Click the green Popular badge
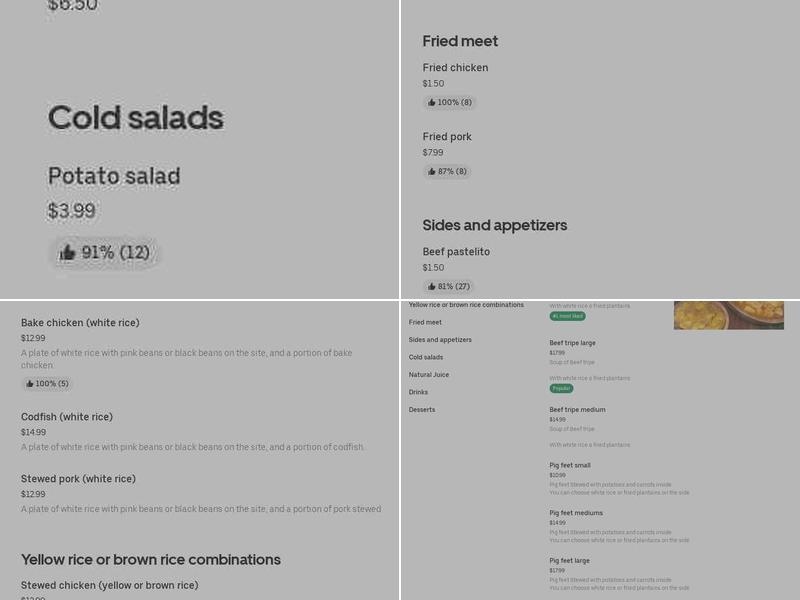 pos(561,388)
